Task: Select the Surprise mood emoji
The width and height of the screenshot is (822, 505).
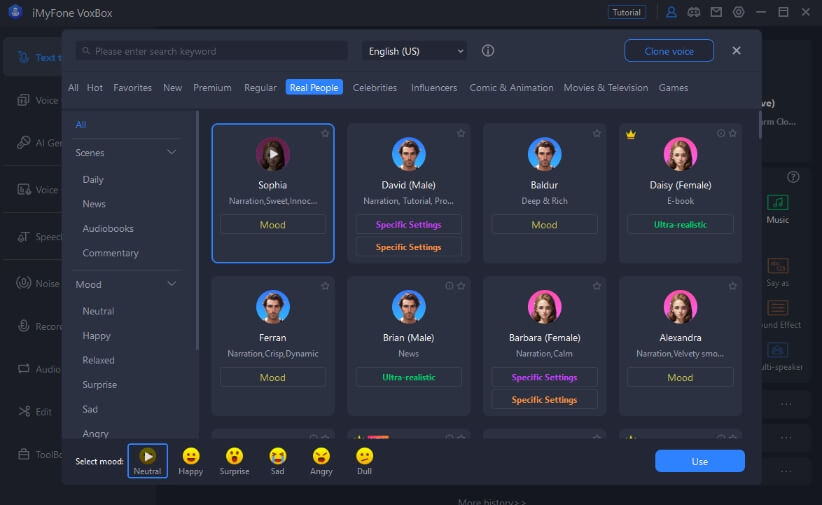Action: click(234, 456)
